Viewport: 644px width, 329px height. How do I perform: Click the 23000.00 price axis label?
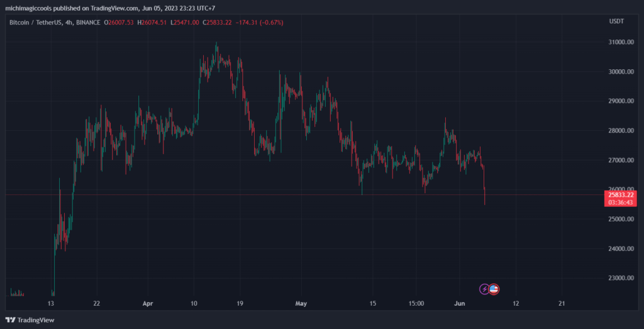tap(620, 278)
